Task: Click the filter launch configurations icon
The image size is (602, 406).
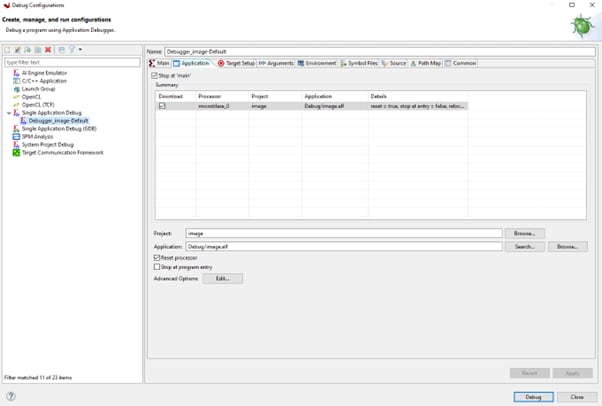Action: coord(72,49)
